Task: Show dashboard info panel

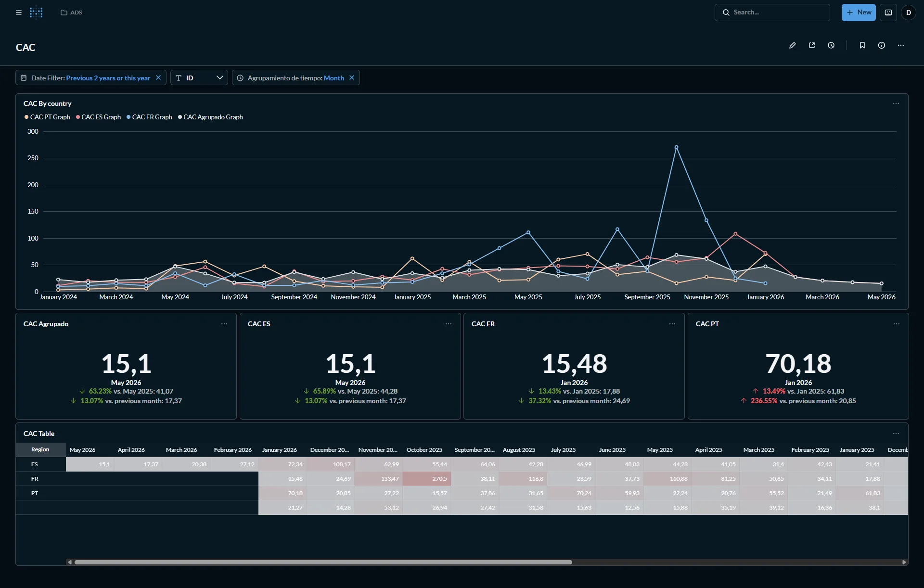Action: tap(882, 45)
